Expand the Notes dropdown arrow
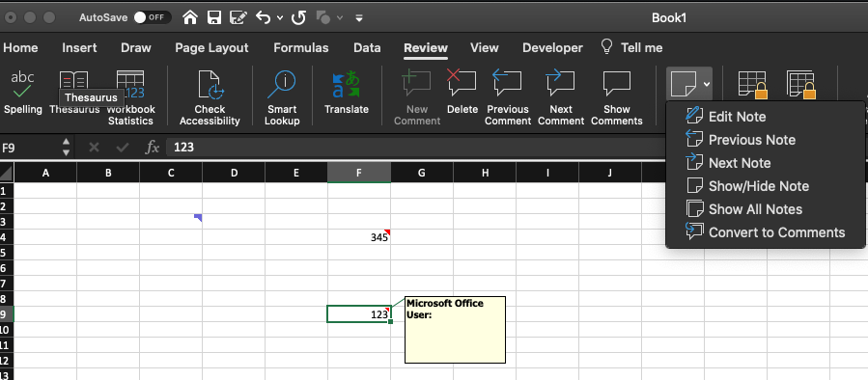The image size is (868, 380). [x=707, y=84]
